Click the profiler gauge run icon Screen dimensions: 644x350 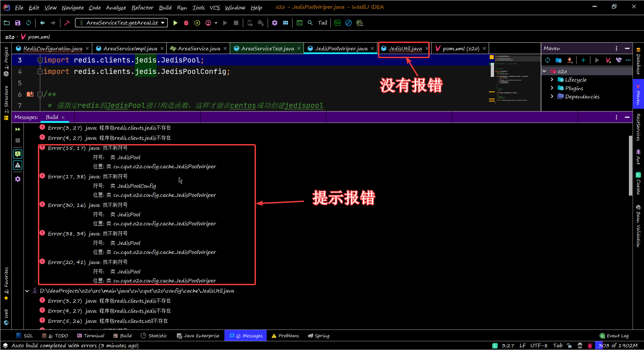coord(208,23)
